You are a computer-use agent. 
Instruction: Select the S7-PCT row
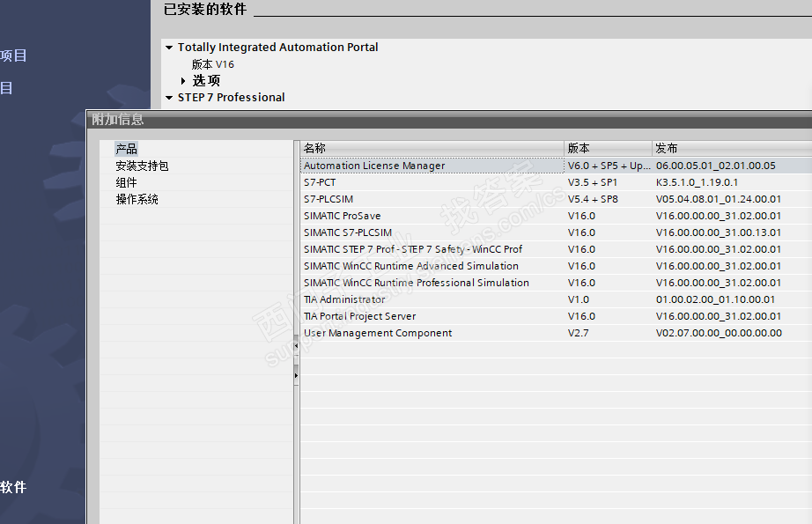(557, 182)
